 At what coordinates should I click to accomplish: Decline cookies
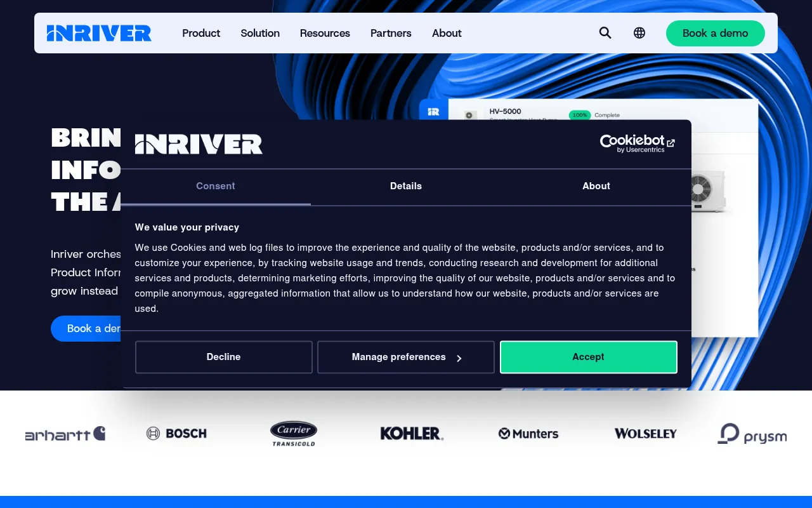click(224, 357)
